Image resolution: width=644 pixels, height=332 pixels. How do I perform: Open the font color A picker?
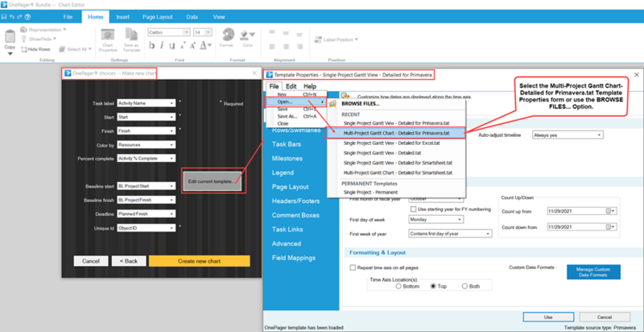coord(205,46)
